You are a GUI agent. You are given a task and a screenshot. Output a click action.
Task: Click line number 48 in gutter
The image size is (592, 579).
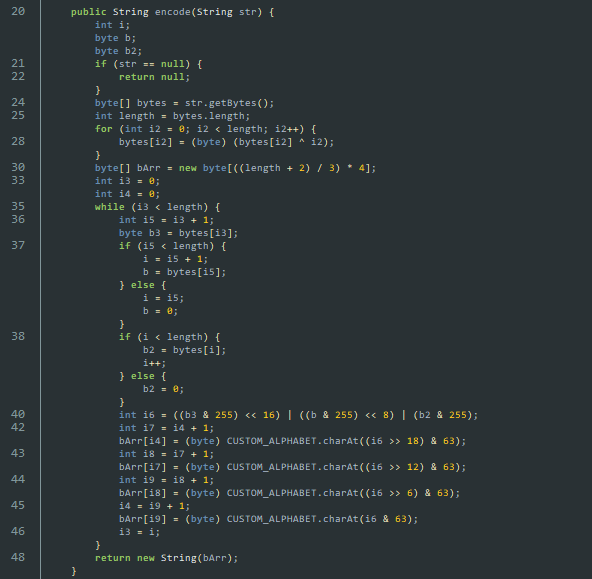18,557
